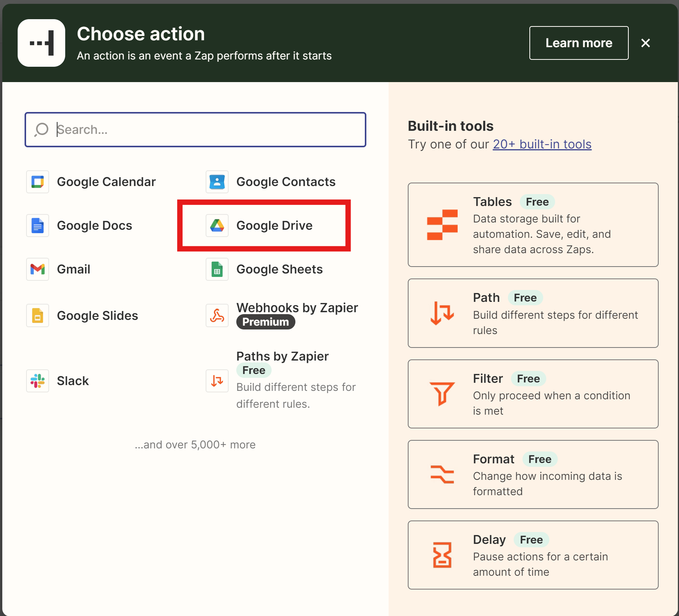The width and height of the screenshot is (679, 616).
Task: Click the Tables orange grid icon
Action: tap(442, 225)
